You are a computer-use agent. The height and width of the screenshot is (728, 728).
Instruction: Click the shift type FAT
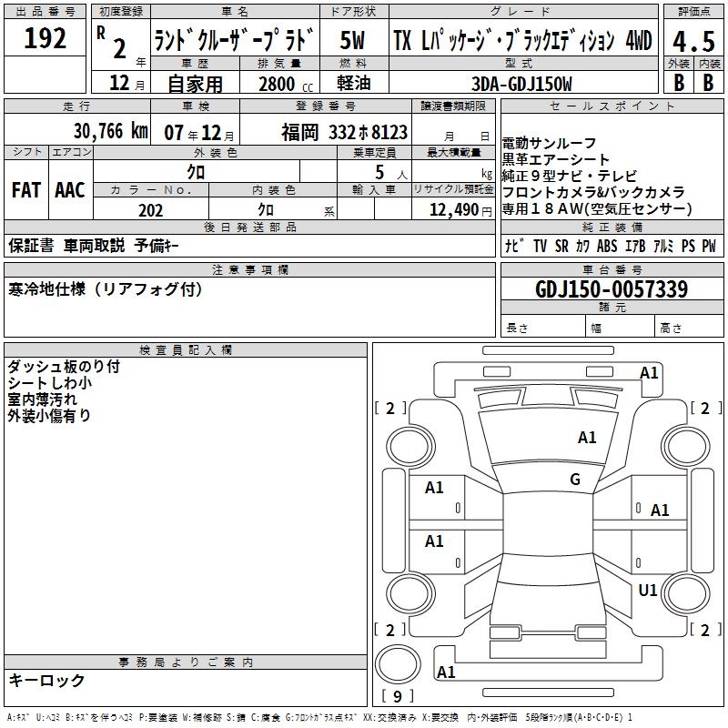tap(26, 190)
